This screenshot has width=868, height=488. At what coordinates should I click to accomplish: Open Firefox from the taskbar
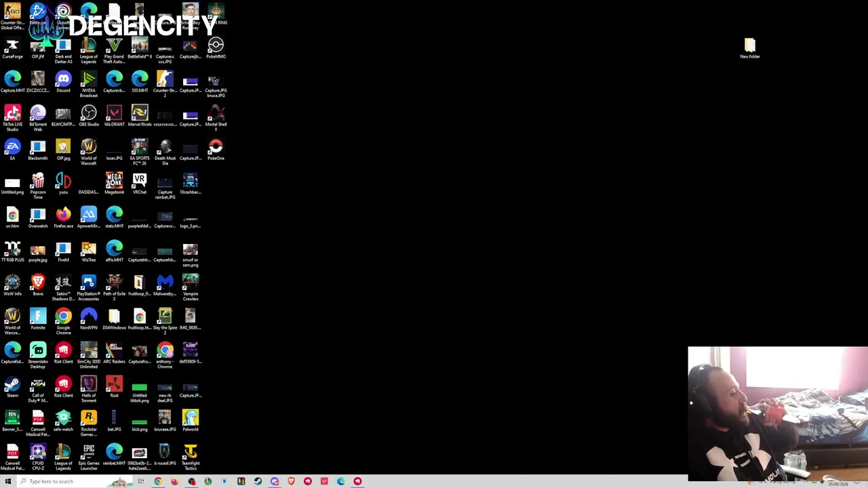(x=174, y=481)
